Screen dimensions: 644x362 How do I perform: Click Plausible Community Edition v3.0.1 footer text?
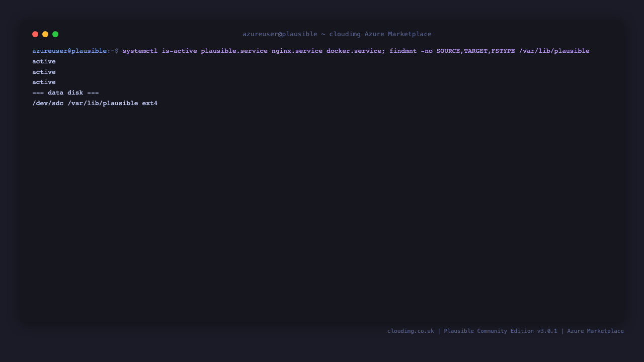tap(501, 331)
